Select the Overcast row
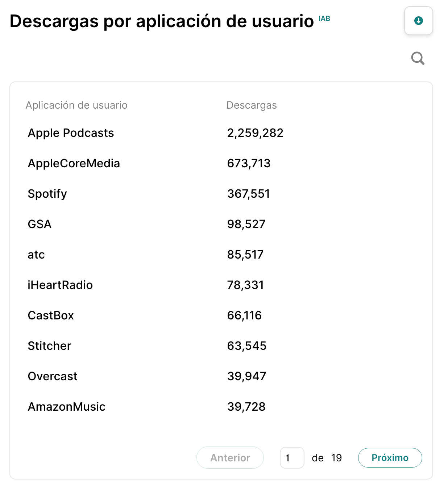Image resolution: width=448 pixels, height=486 pixels. pyautogui.click(x=221, y=376)
